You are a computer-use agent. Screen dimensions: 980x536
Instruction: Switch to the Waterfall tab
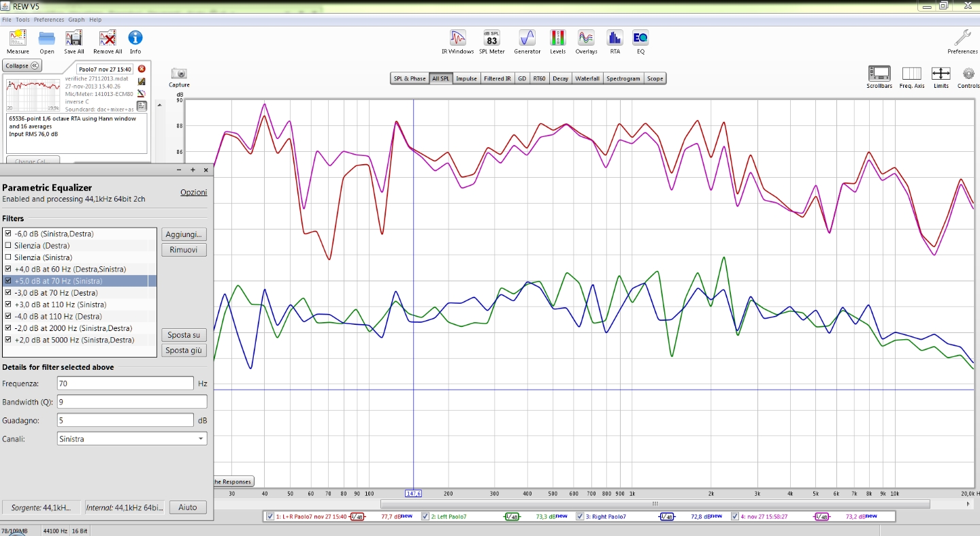[x=587, y=78]
